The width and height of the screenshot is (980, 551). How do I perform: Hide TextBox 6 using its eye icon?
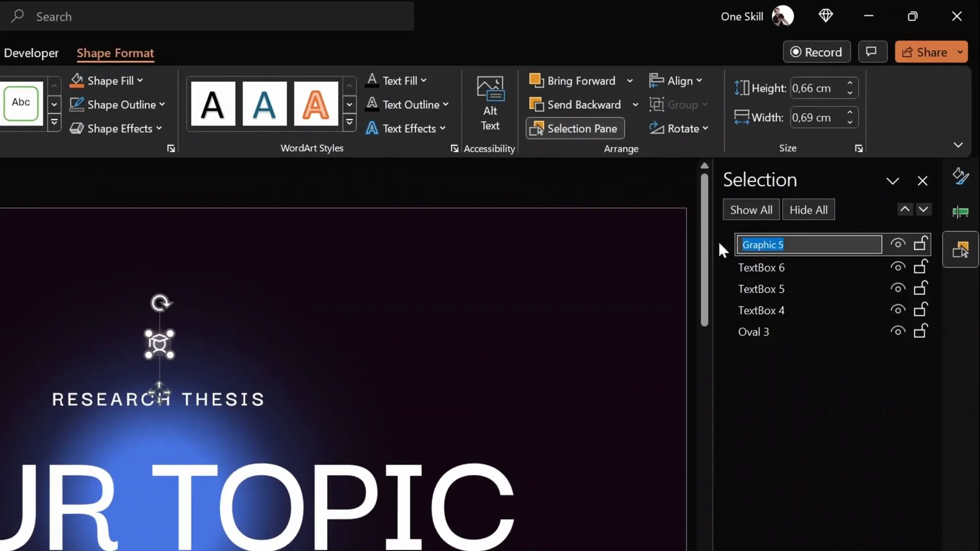pos(898,267)
